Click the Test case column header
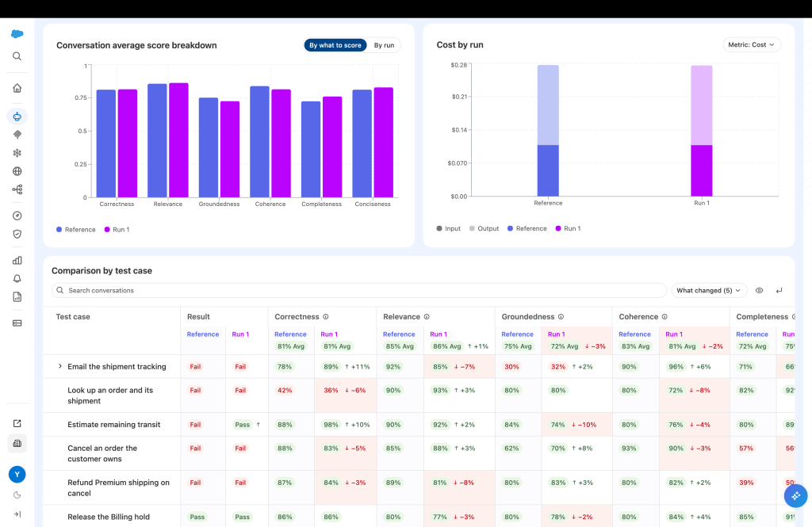The height and width of the screenshot is (527, 812). pyautogui.click(x=73, y=317)
